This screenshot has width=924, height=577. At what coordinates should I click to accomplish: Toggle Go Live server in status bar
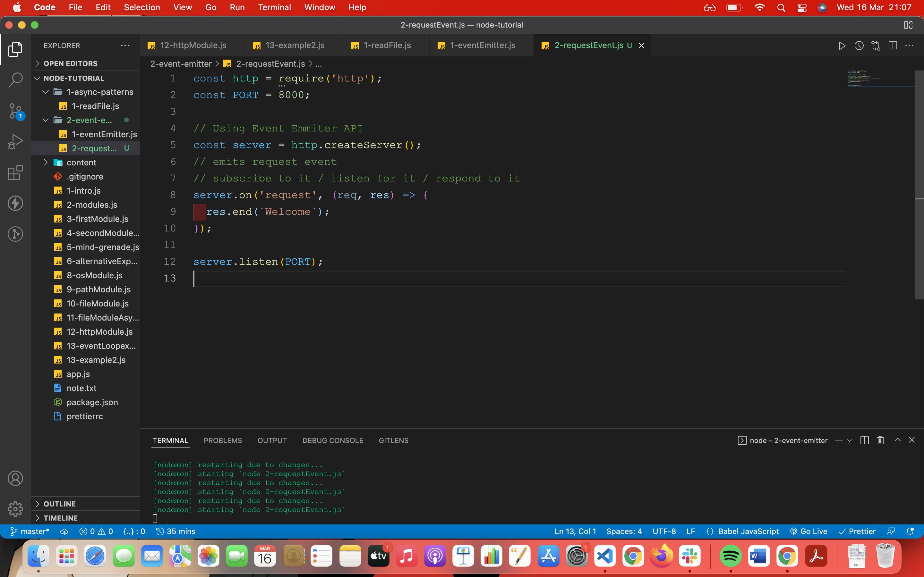tap(809, 531)
